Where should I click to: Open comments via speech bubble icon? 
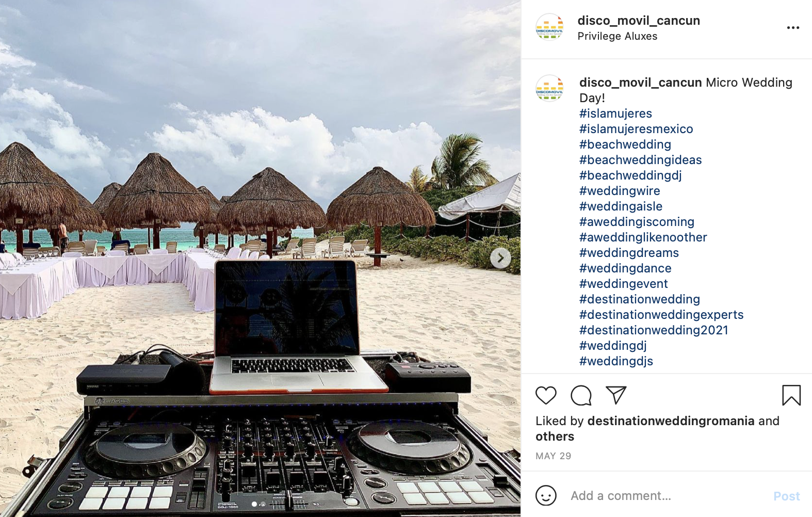581,395
